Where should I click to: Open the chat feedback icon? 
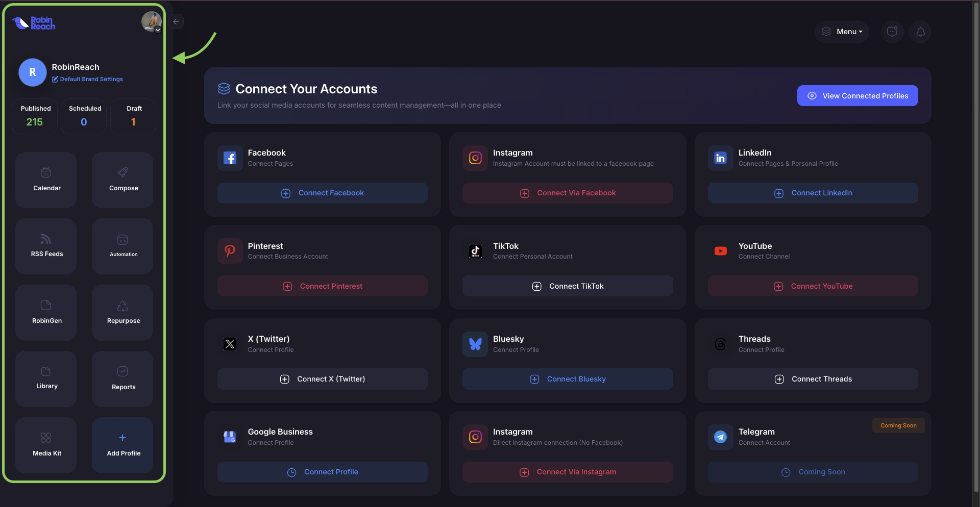[892, 32]
